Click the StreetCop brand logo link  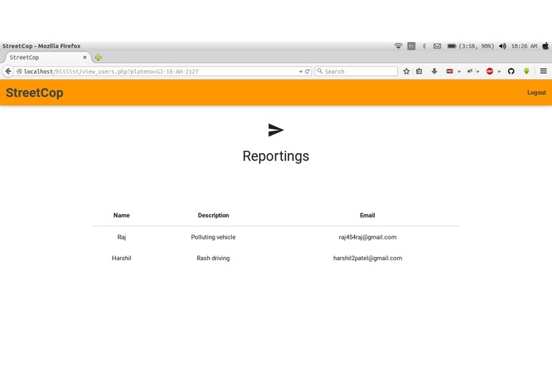point(34,93)
